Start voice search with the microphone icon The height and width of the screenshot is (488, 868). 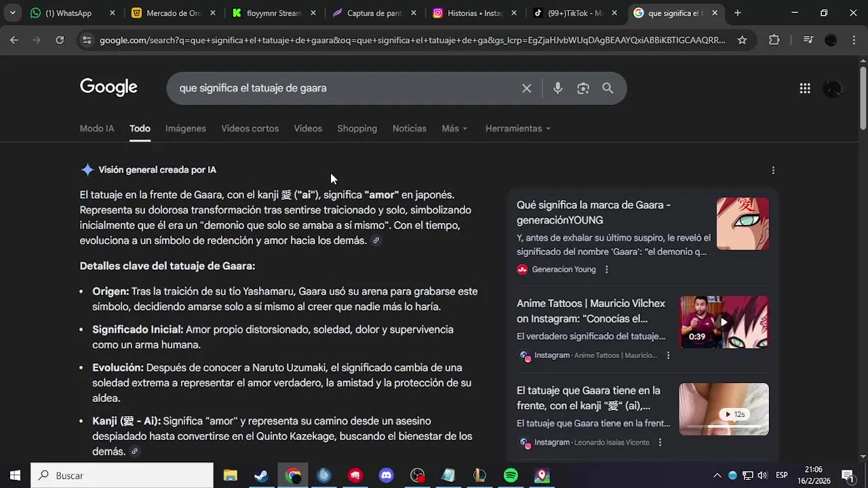557,88
